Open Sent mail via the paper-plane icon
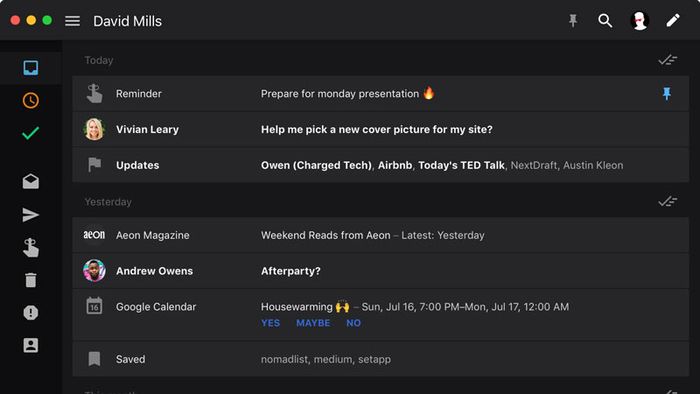The image size is (700, 394). click(31, 215)
